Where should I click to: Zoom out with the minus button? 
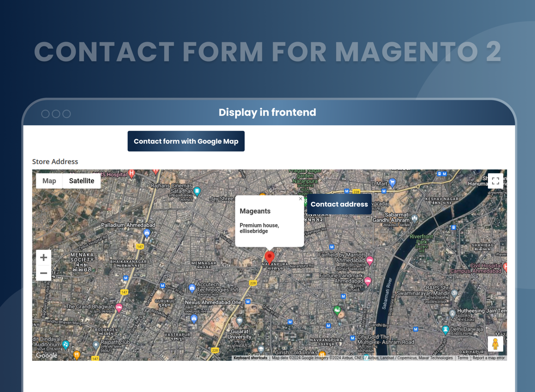tap(43, 273)
